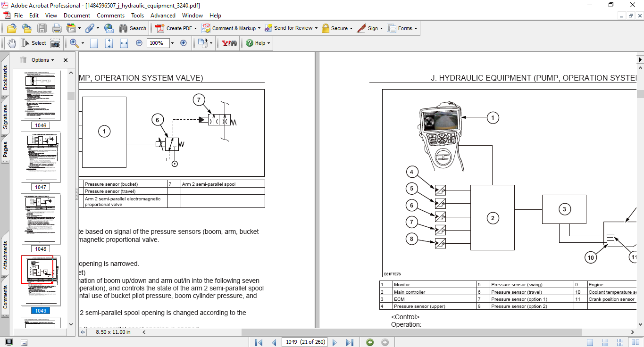This screenshot has width=644, height=347.
Task: Click the Fit Width view icon
Action: click(x=124, y=43)
